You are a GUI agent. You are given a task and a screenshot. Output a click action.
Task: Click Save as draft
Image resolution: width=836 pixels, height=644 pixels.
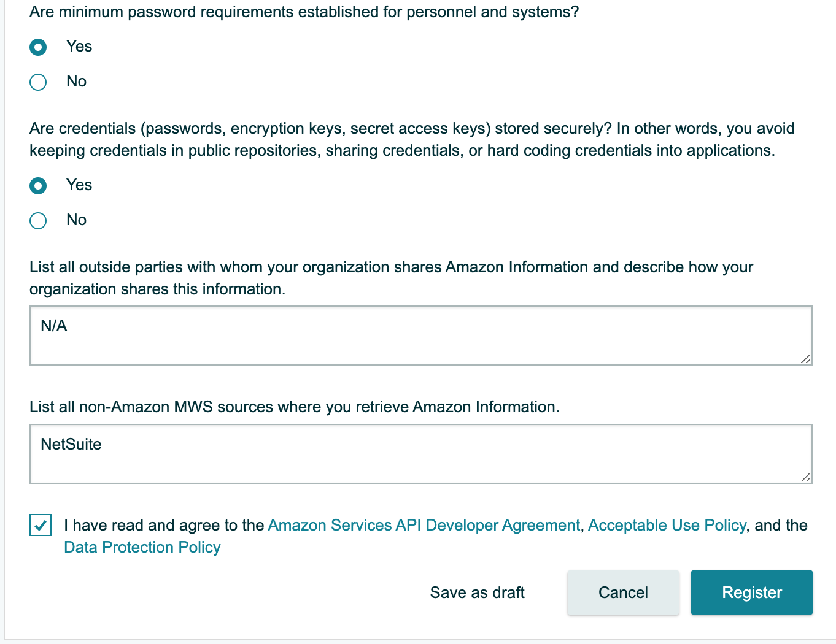click(x=477, y=592)
